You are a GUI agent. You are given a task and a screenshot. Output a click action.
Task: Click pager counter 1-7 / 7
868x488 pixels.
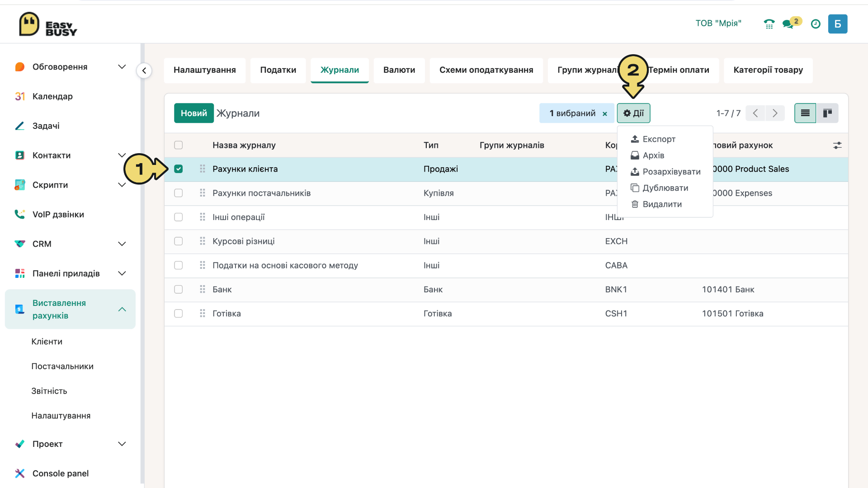pos(728,113)
